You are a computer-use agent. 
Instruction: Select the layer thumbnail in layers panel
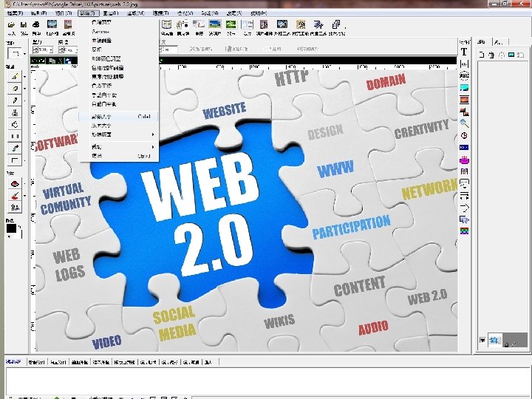coord(494,340)
